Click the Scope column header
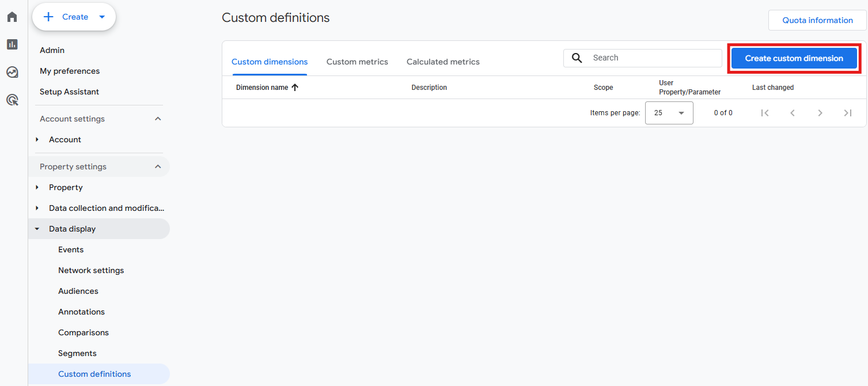The width and height of the screenshot is (868, 386). click(x=603, y=88)
